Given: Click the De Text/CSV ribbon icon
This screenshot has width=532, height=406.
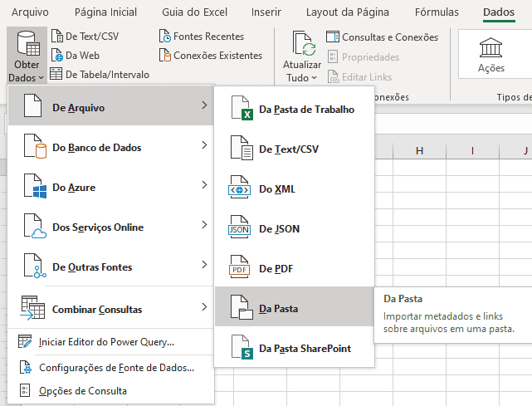Looking at the screenshot, I should [x=57, y=36].
